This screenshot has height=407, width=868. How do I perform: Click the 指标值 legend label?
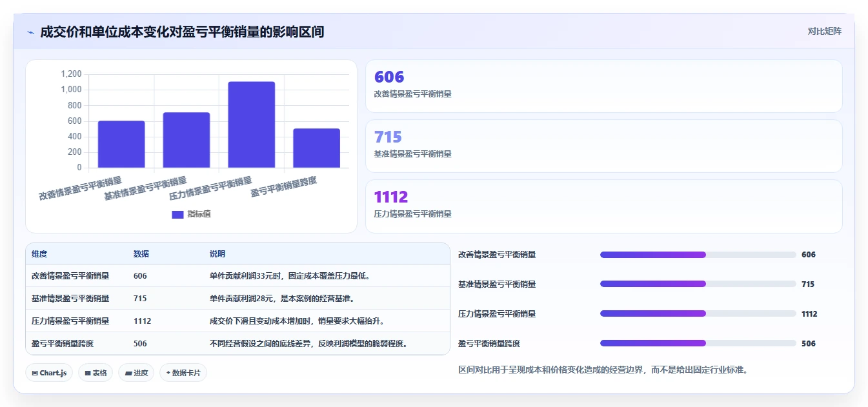tap(199, 214)
